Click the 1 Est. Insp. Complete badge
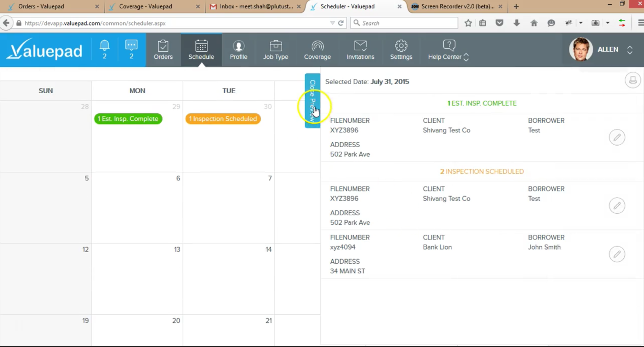 click(128, 119)
